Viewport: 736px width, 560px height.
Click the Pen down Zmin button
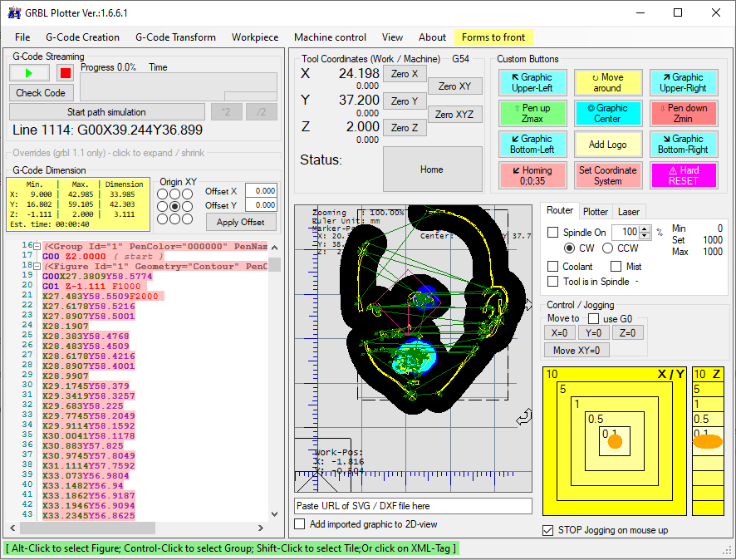coord(683,113)
